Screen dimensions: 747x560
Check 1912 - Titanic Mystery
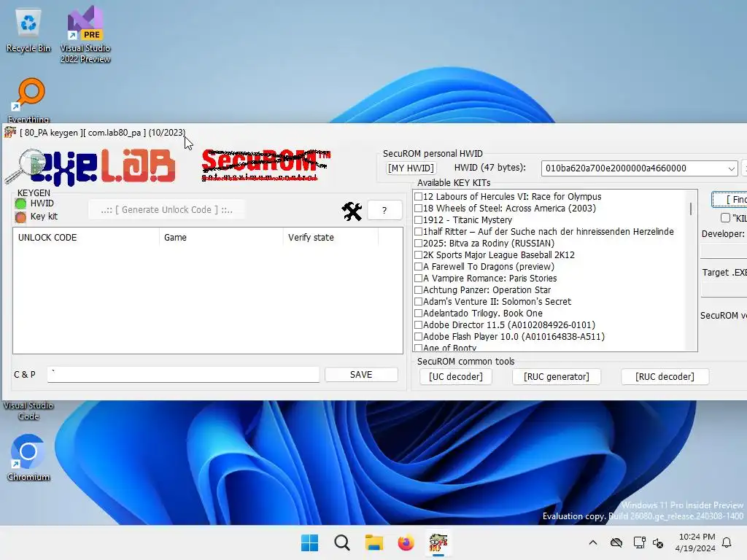(418, 220)
